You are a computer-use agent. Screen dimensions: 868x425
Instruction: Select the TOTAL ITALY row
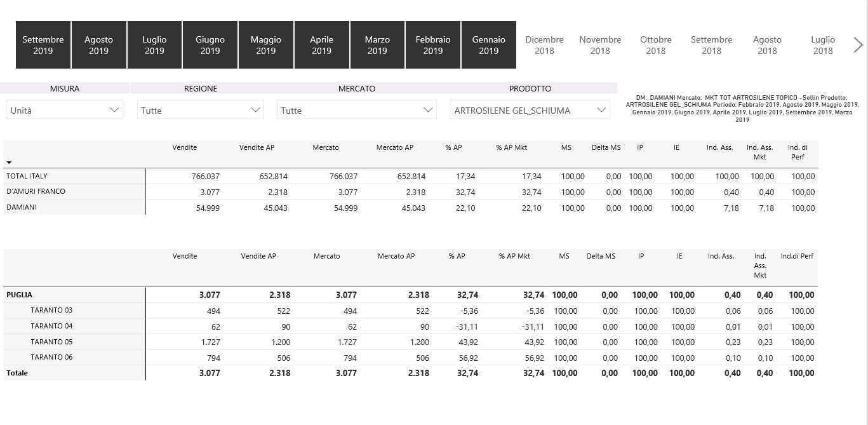click(27, 176)
